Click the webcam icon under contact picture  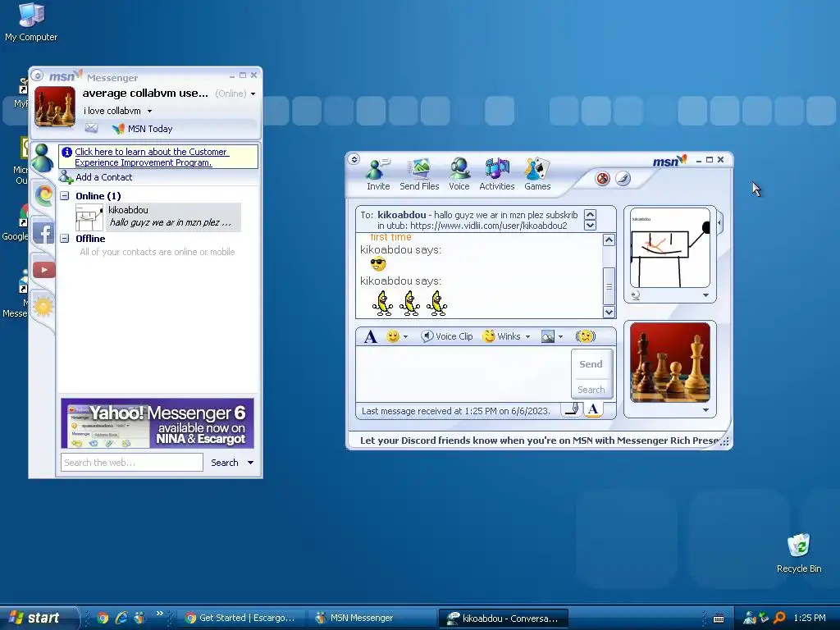636,295
